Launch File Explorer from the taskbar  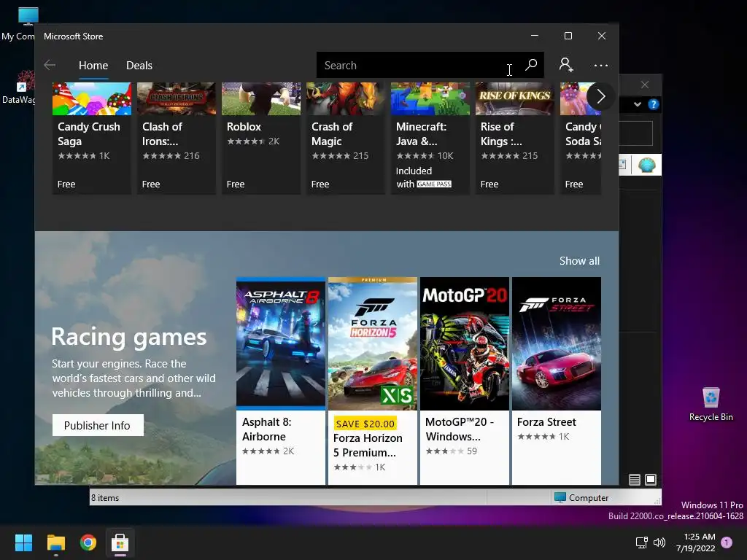pyautogui.click(x=56, y=542)
